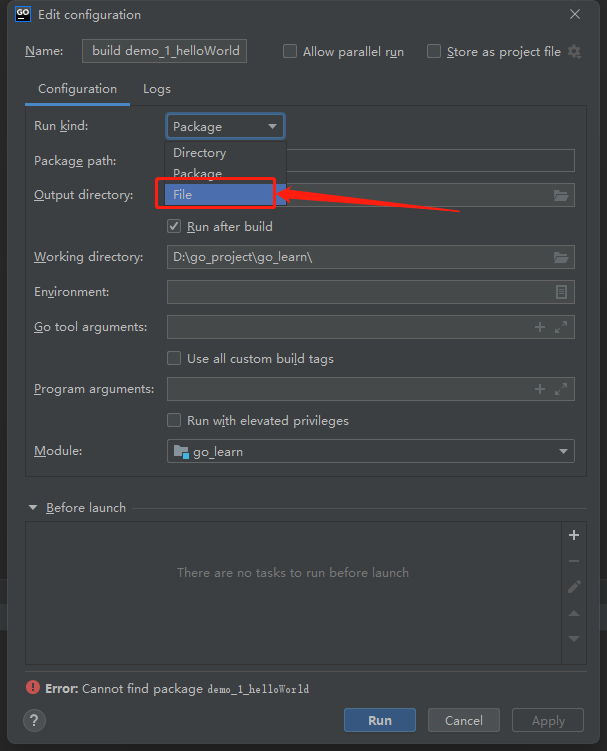Image resolution: width=607 pixels, height=751 pixels.
Task: Switch to the Configuration tab
Action: tap(78, 89)
